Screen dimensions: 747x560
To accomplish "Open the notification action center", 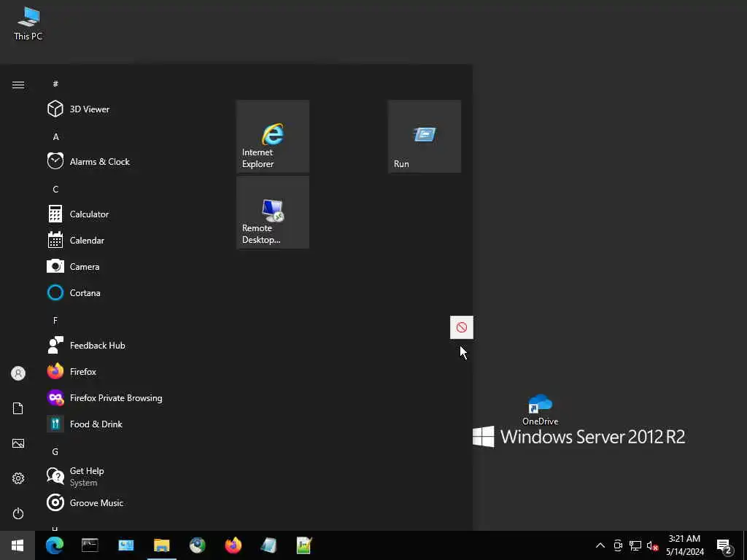I will coord(724,545).
